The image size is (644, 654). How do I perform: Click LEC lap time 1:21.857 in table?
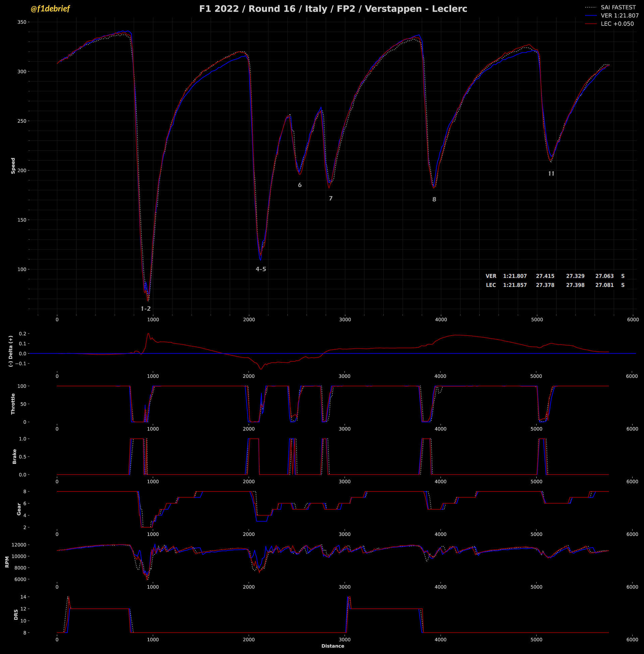(515, 285)
